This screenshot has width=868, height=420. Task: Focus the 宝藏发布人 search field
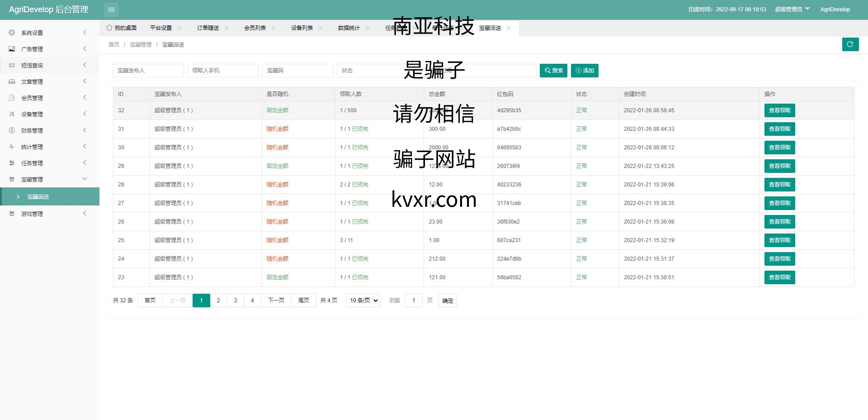[x=148, y=71]
